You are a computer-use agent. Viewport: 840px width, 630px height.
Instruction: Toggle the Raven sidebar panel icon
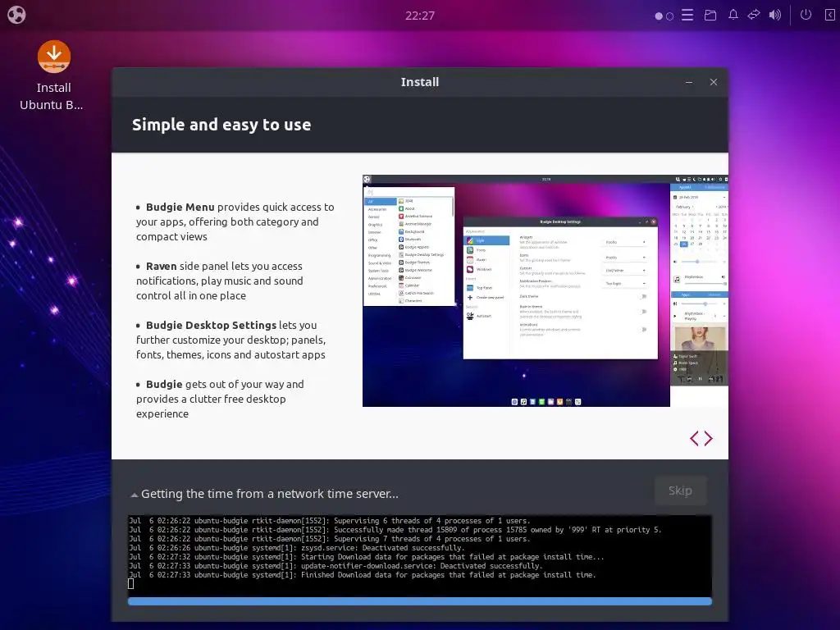829,15
